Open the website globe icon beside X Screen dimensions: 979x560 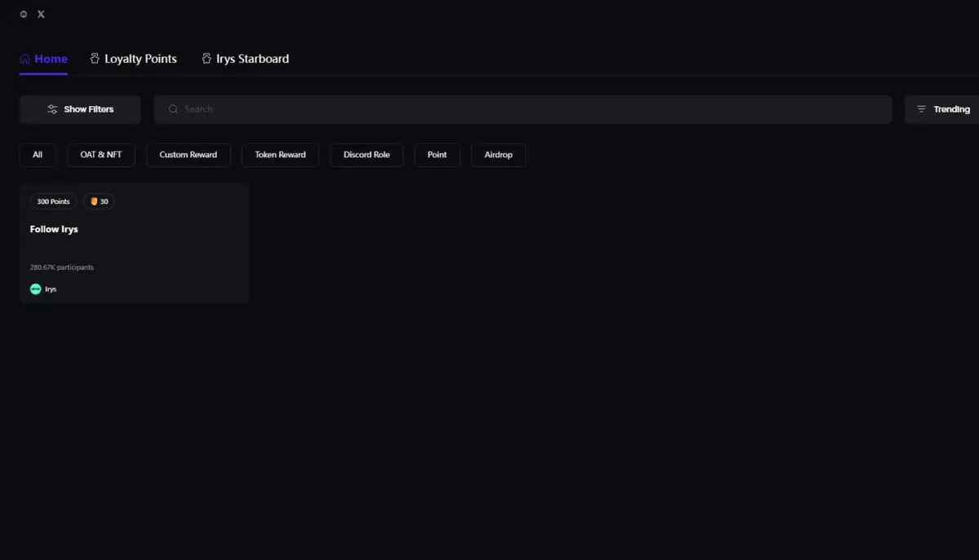pyautogui.click(x=24, y=14)
